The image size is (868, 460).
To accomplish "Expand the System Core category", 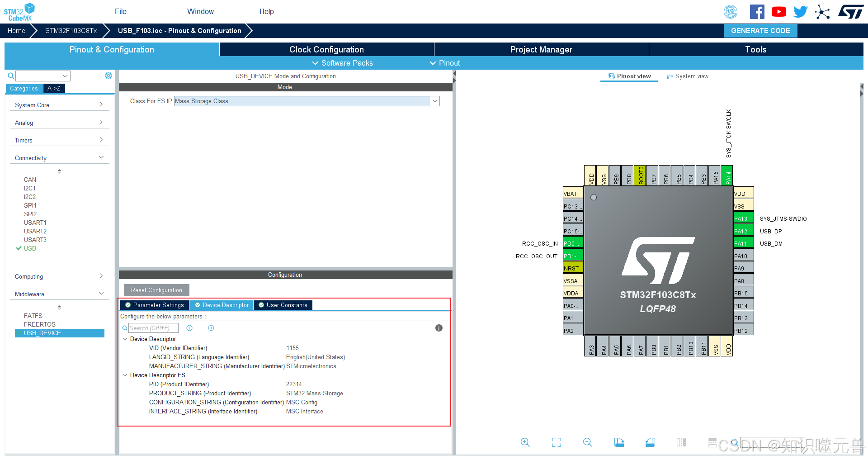I will coord(60,105).
